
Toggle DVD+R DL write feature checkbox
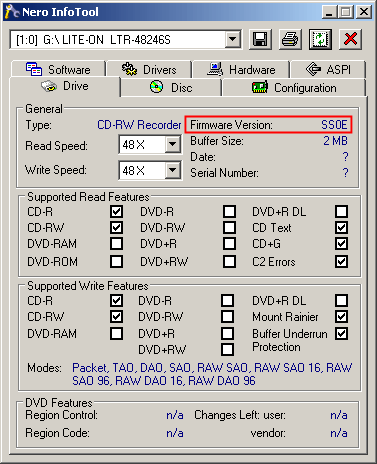(x=342, y=300)
